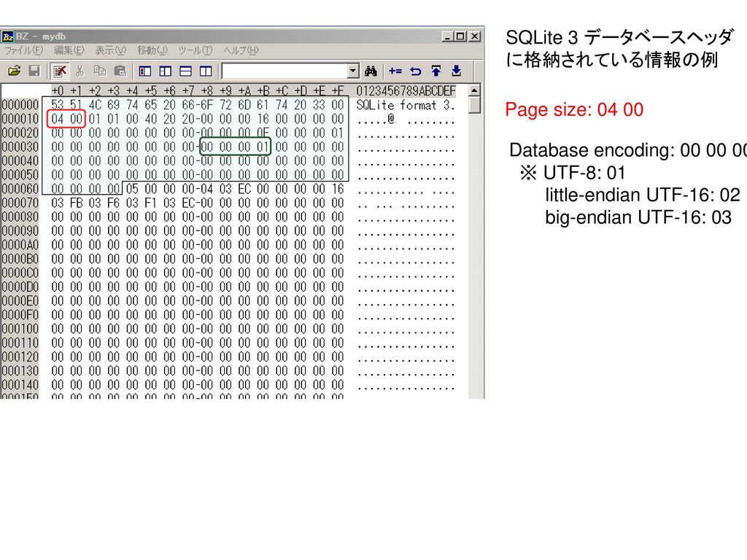Screen dimensions: 747x560
Task: Save the file with the floppy disk icon
Action: click(x=34, y=71)
